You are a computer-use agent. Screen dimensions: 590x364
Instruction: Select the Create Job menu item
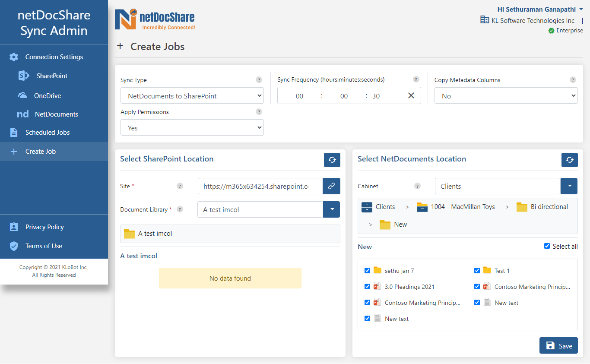pyautogui.click(x=54, y=152)
